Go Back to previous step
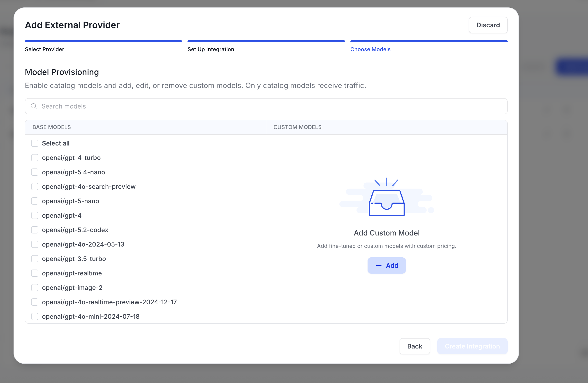The height and width of the screenshot is (383, 588). [x=414, y=346]
